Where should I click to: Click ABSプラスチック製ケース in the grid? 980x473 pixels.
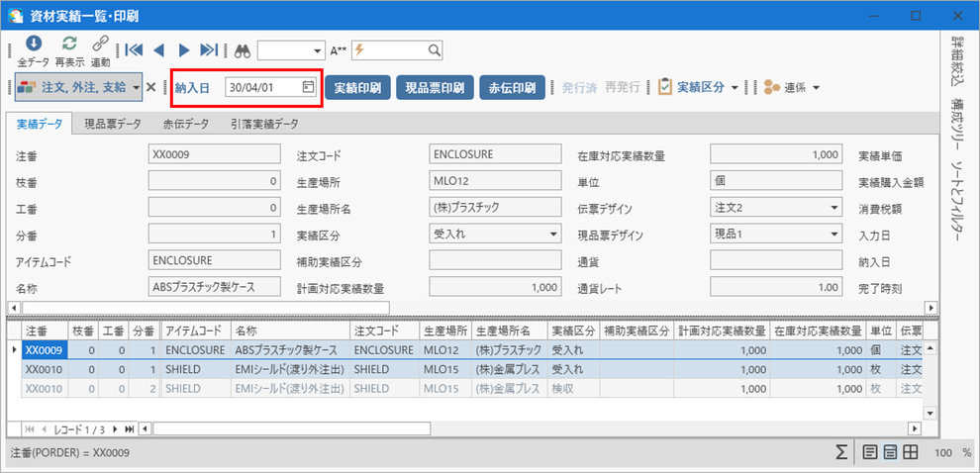click(291, 350)
